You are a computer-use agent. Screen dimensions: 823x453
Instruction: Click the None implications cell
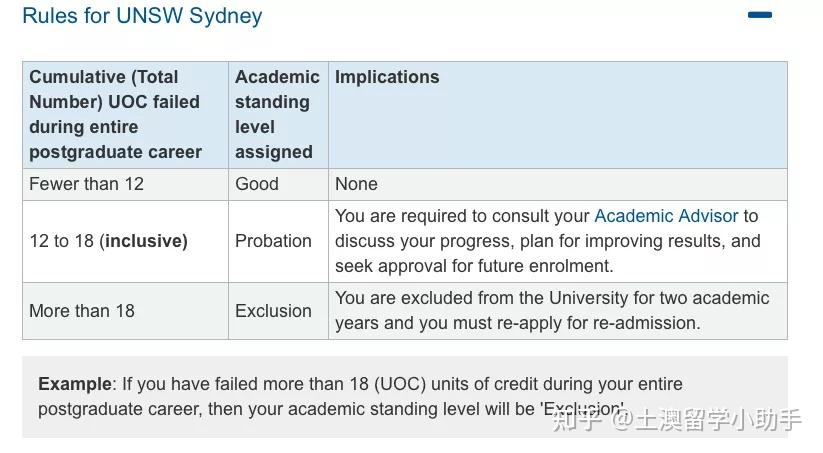pos(357,184)
